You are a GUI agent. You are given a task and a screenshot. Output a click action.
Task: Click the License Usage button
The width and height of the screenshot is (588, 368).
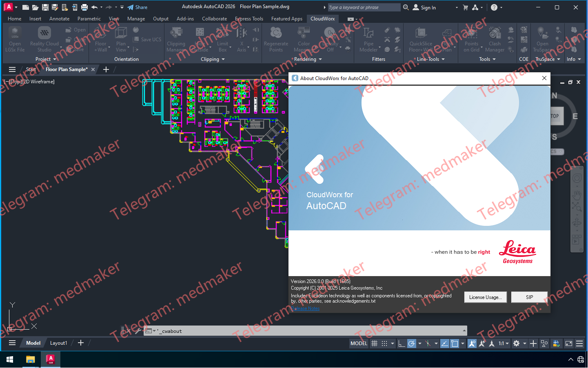tap(485, 297)
